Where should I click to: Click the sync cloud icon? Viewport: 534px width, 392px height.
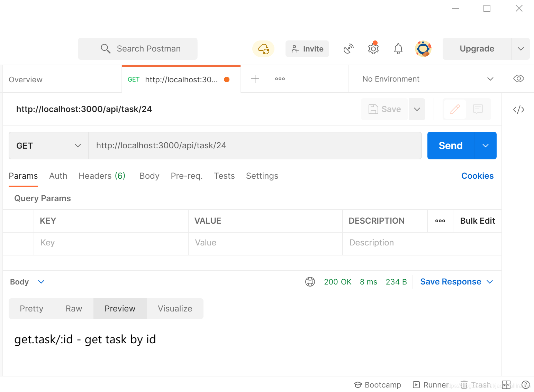coord(263,49)
